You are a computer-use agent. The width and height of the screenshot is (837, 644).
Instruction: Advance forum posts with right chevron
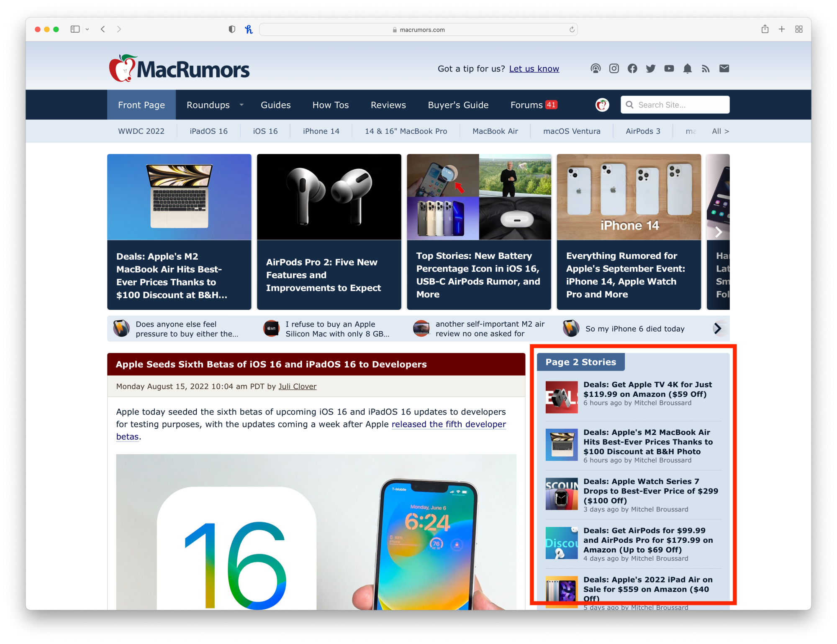[x=718, y=329]
